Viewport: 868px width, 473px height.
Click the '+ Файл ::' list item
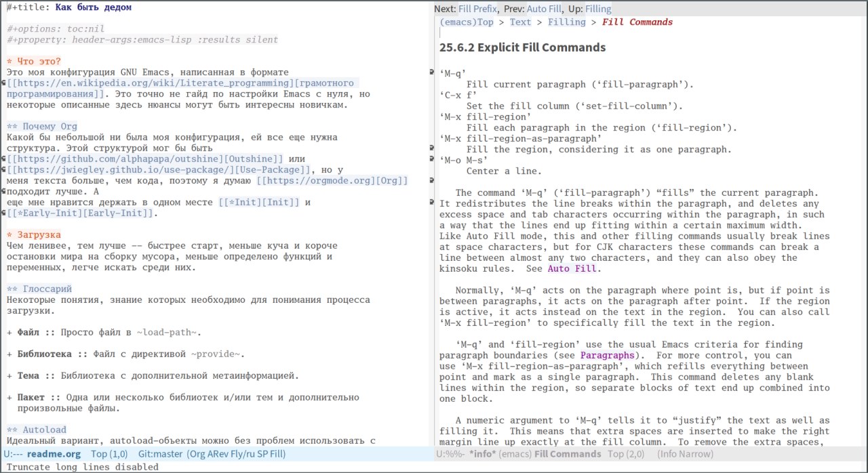[104, 333]
